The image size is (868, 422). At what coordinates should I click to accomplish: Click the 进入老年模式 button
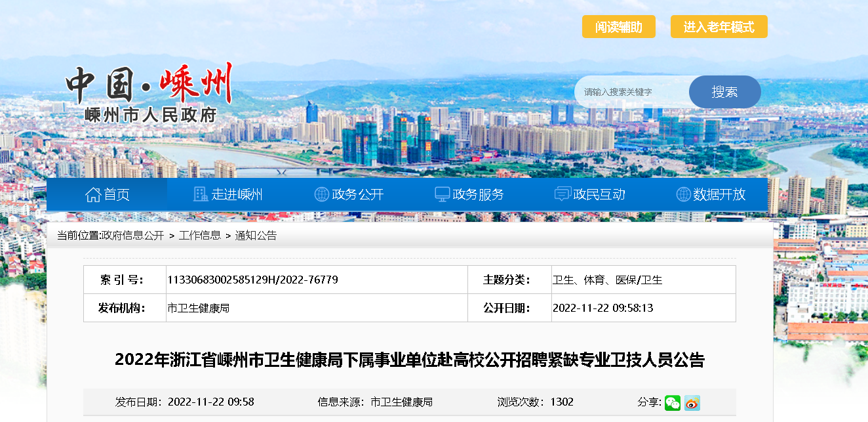pos(719,27)
